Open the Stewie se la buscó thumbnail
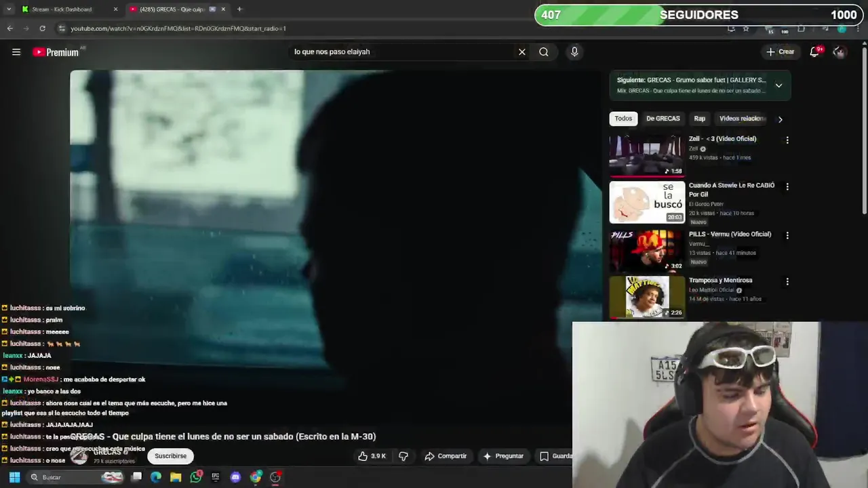Image resolution: width=868 pixels, height=488 pixels. pyautogui.click(x=647, y=202)
